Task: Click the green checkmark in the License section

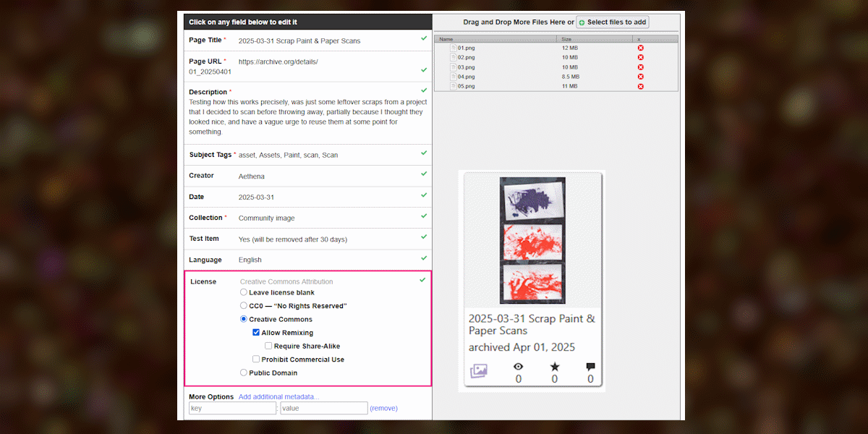Action: tap(422, 279)
